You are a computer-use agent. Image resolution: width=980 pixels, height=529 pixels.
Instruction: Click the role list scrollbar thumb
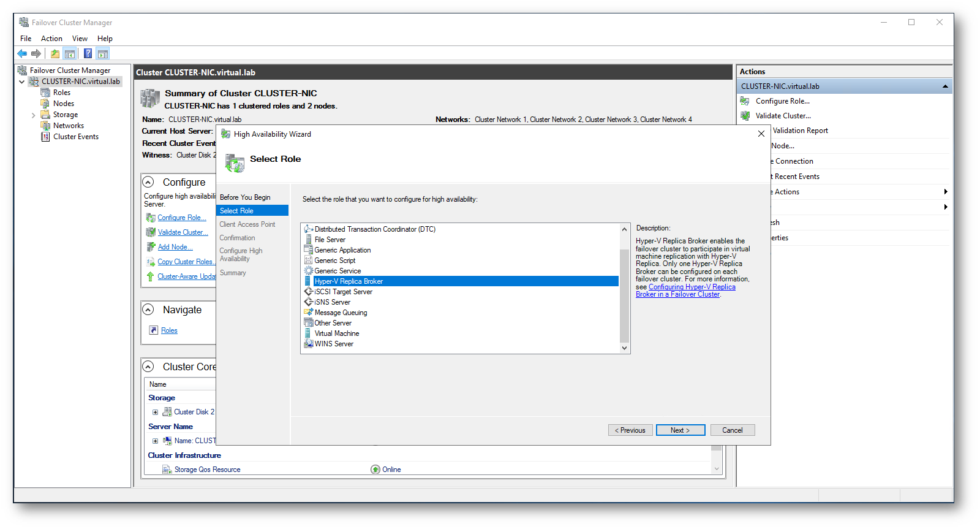pyautogui.click(x=624, y=295)
